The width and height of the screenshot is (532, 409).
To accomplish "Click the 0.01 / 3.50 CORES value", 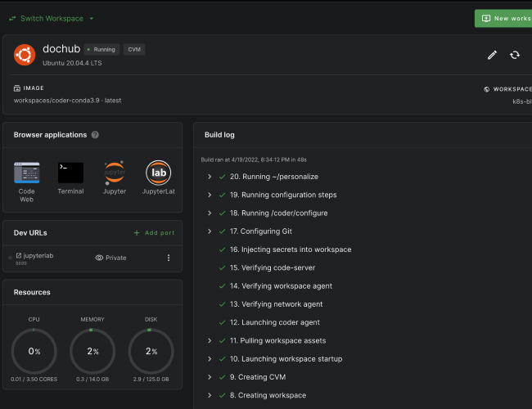I will [34, 380].
